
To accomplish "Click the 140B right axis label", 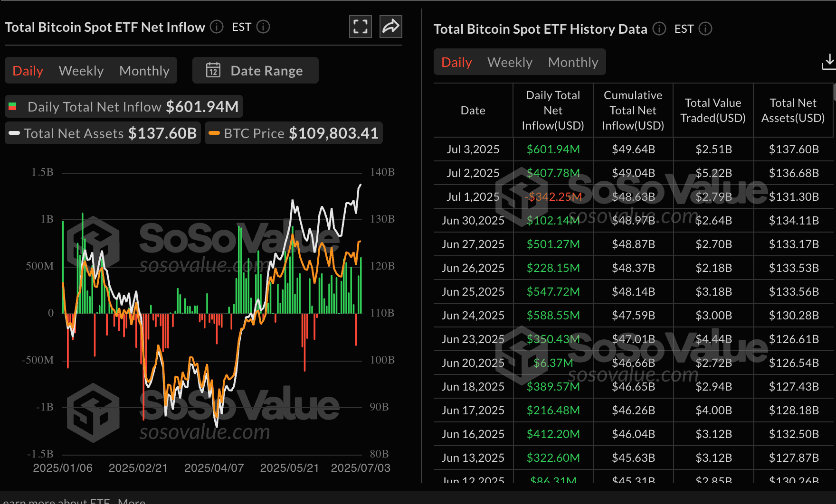I will click(x=382, y=172).
